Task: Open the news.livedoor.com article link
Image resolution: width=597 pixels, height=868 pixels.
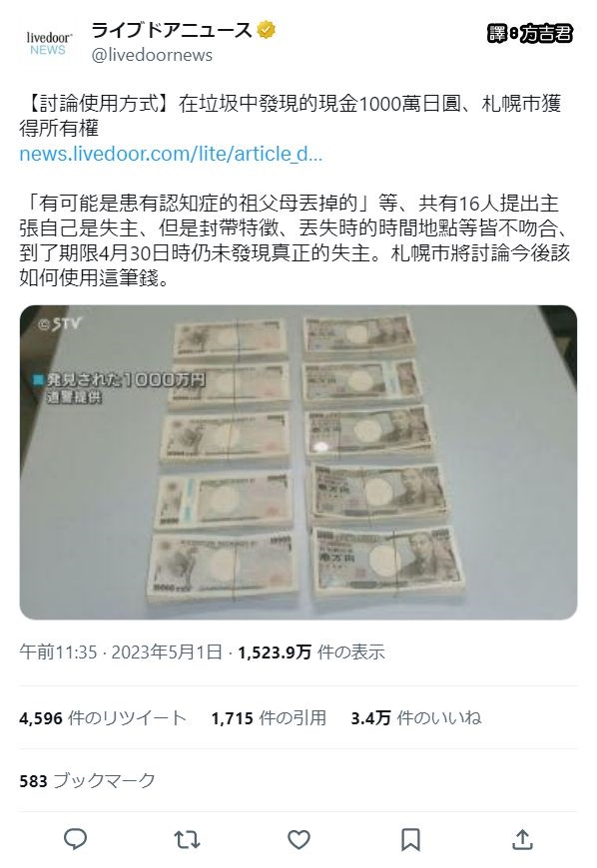Action: coord(171,154)
